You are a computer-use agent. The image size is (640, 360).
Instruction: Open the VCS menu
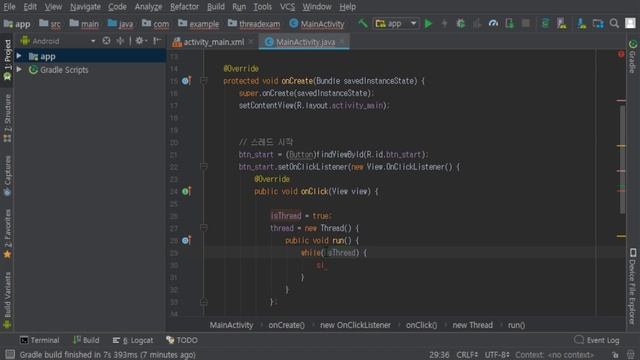coord(287,7)
